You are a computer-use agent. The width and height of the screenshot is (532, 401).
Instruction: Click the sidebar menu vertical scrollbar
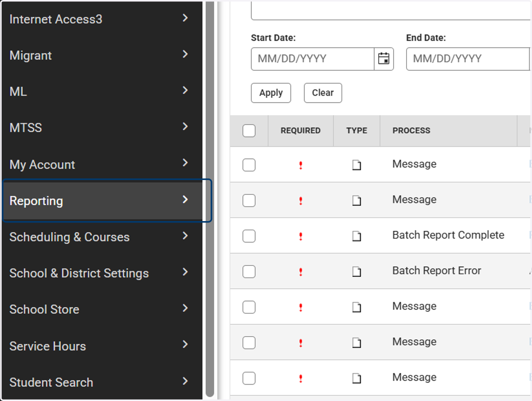click(210, 199)
